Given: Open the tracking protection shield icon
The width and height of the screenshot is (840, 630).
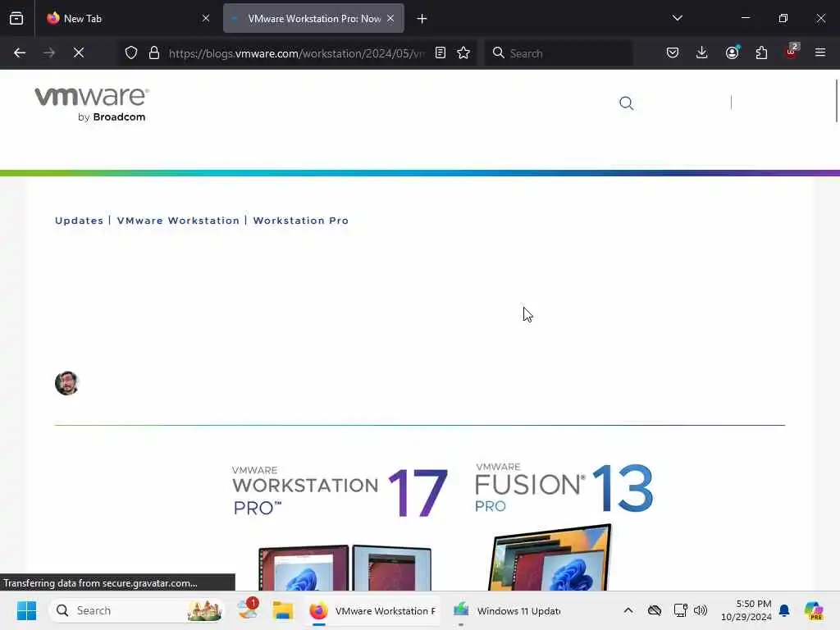Looking at the screenshot, I should pos(131,53).
